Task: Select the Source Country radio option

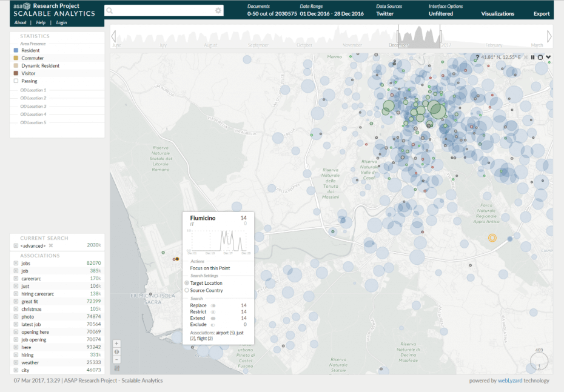Action: (x=187, y=290)
